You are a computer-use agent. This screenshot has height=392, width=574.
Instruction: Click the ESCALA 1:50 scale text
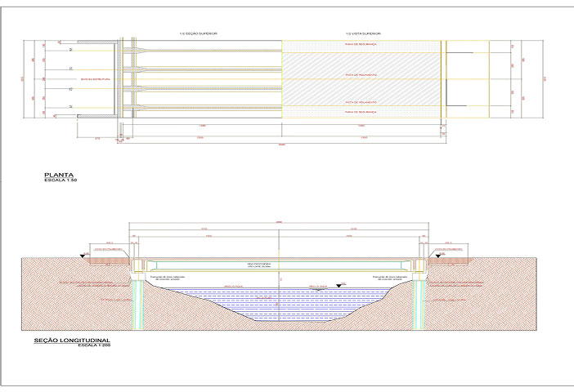[x=61, y=180]
